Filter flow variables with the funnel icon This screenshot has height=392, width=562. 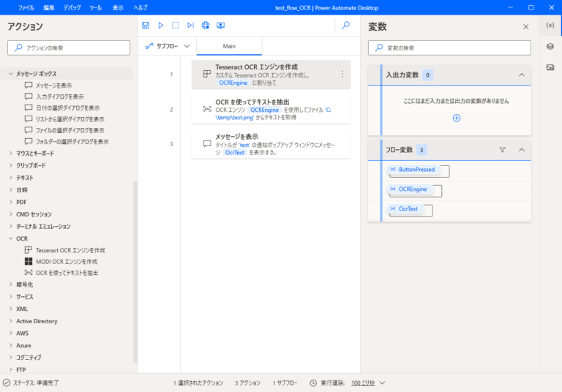[503, 150]
